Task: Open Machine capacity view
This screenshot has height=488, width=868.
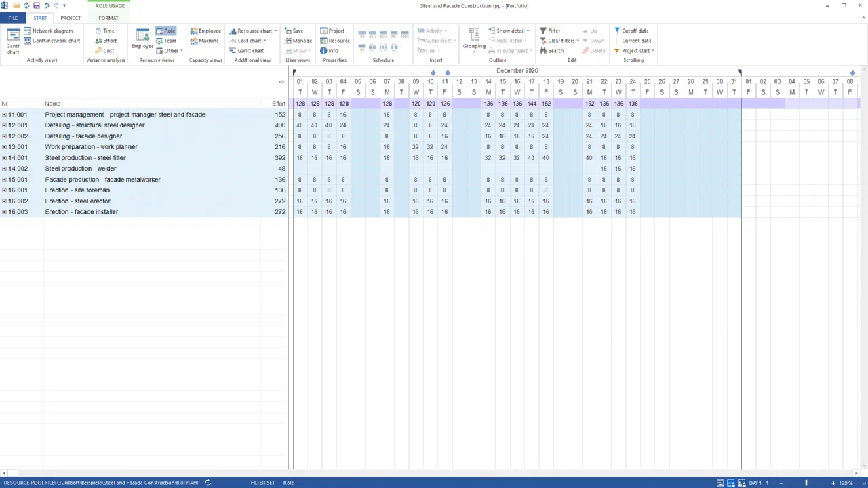Action: (204, 41)
